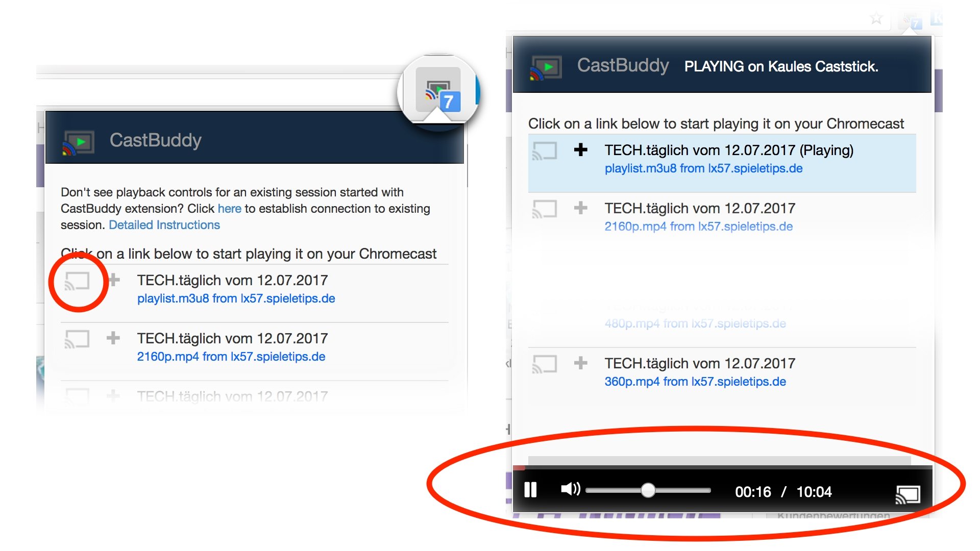Cast 360p.mp4 using its cast icon
Viewport: 980px width, 551px height.
point(545,364)
